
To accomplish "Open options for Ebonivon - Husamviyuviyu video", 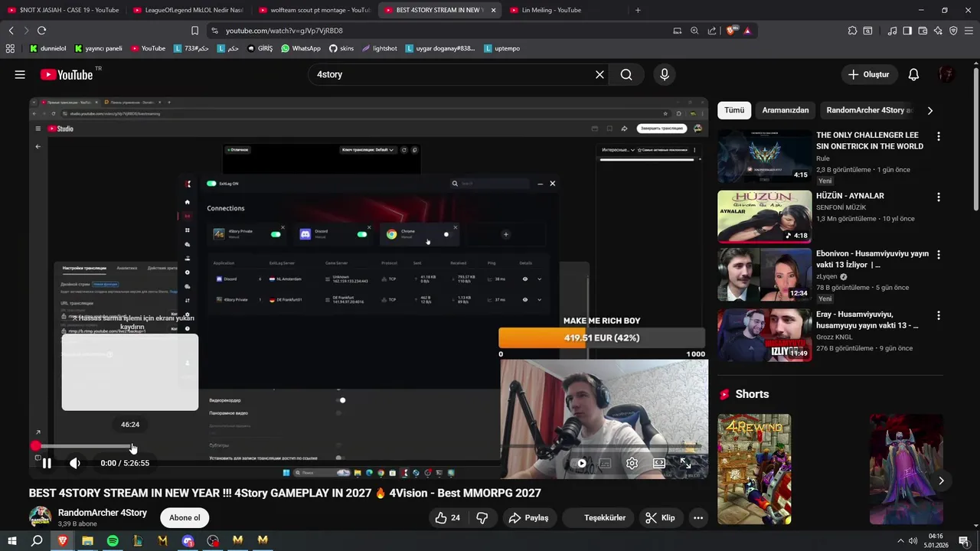I will tap(939, 254).
